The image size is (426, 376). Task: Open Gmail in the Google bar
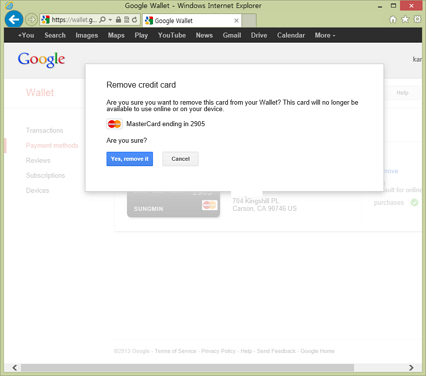(x=232, y=35)
